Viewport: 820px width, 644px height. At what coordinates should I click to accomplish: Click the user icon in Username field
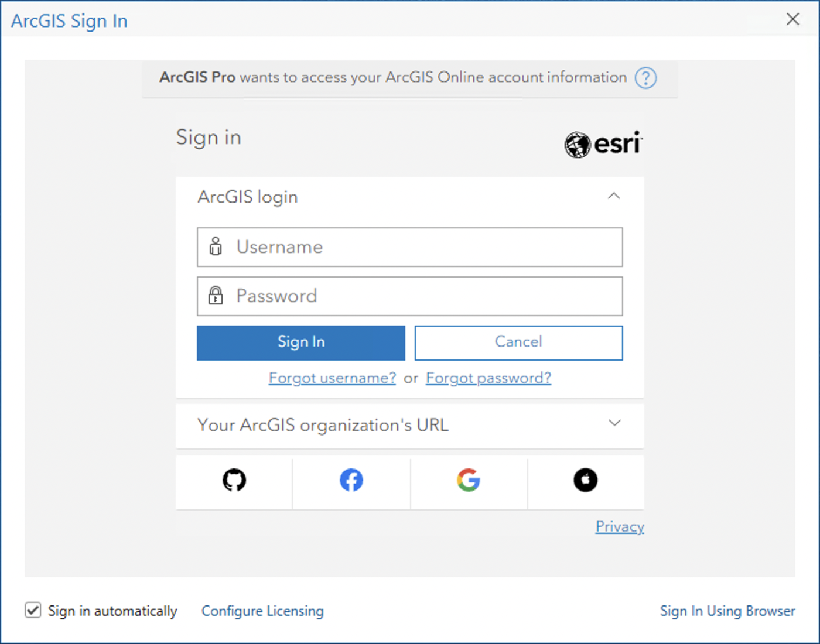(x=216, y=247)
